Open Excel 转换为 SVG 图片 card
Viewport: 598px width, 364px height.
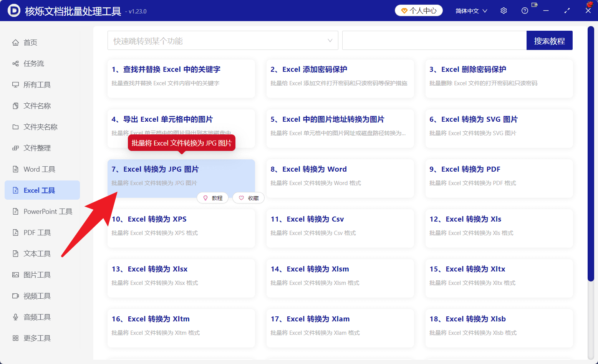pos(499,129)
